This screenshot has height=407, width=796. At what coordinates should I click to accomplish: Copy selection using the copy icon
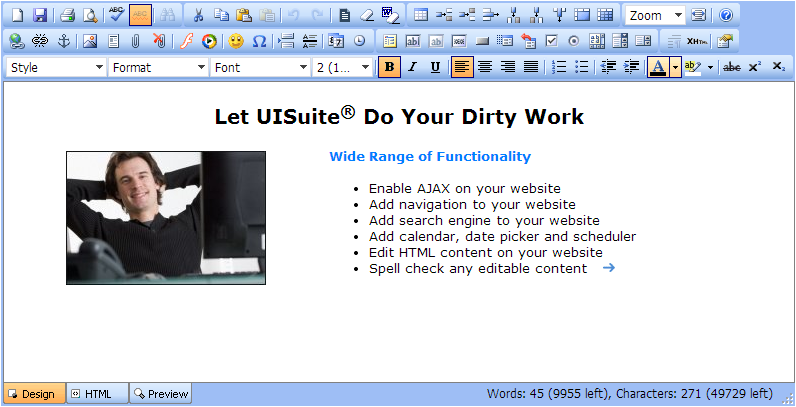[x=221, y=15]
